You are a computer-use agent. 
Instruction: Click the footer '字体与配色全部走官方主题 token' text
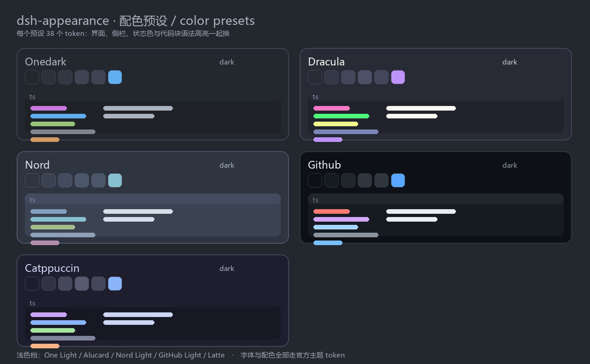pyautogui.click(x=293, y=355)
